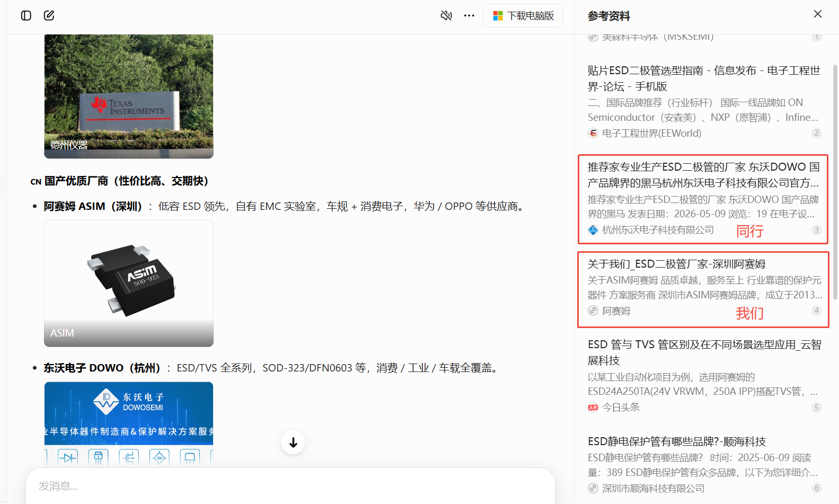Open the ASIM SOD-923 product image
Viewport: 839px width, 504px height.
point(129,284)
